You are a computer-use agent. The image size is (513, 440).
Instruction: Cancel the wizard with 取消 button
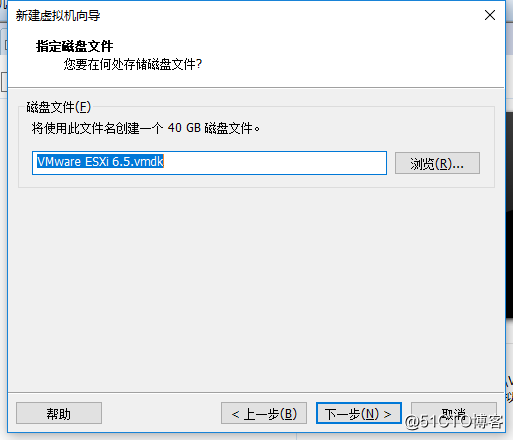[454, 413]
